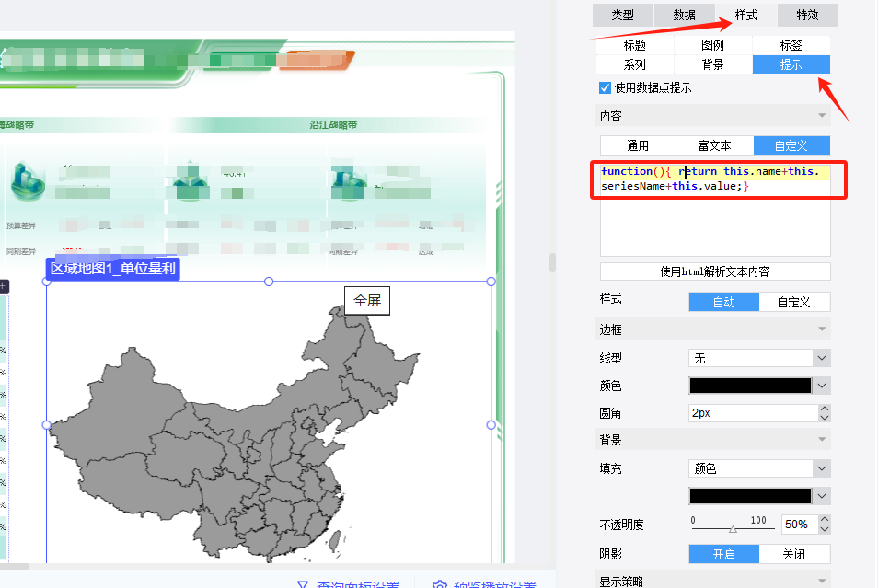Set 样式 to 自动
878x588 pixels.
[x=724, y=302]
